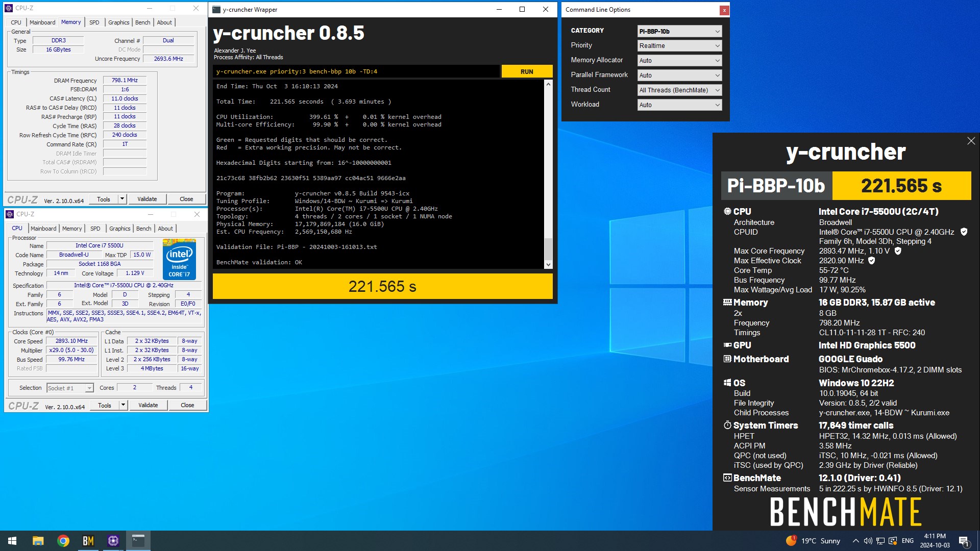Click the console scrollbar up arrow
Image resolution: width=980 pixels, height=551 pixels.
click(548, 84)
